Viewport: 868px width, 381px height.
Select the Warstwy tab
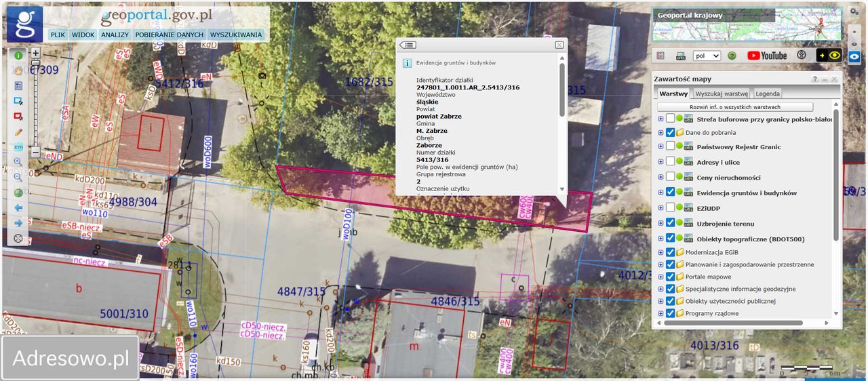coord(673,94)
